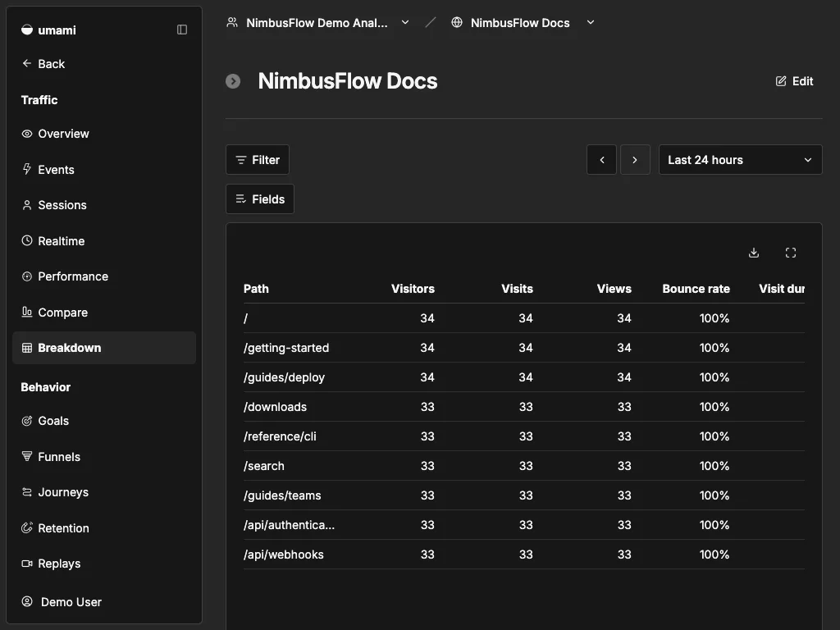The image size is (840, 630).
Task: Click the Behavior section heading
Action: [x=46, y=387]
